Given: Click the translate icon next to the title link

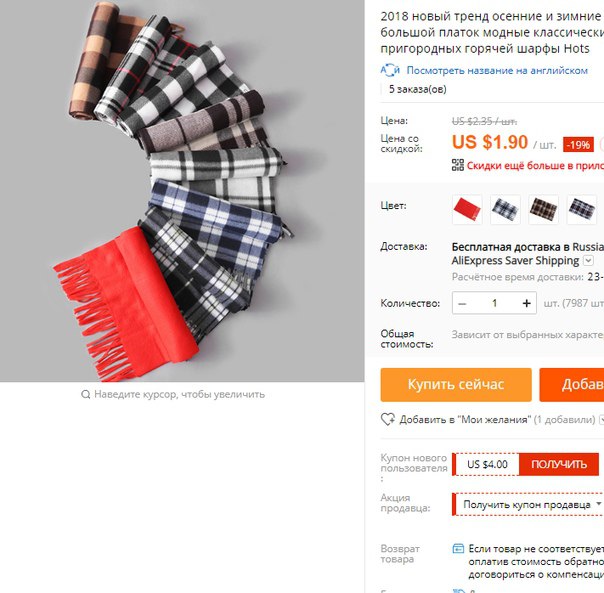Looking at the screenshot, I should (390, 71).
